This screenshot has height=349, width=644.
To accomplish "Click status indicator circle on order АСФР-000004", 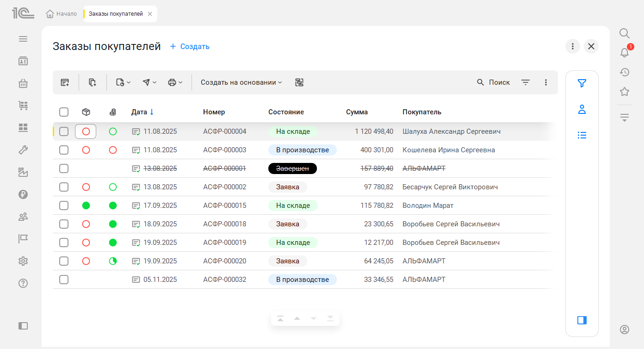I will (85, 131).
